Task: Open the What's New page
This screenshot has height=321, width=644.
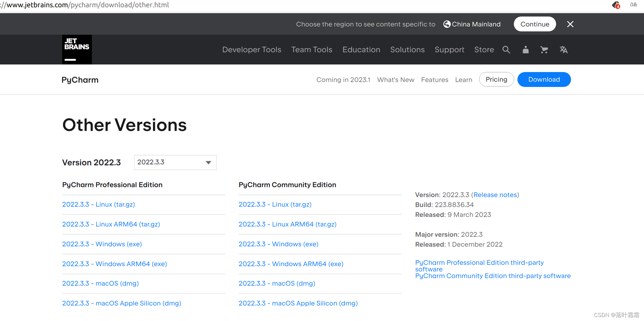Action: (x=396, y=80)
